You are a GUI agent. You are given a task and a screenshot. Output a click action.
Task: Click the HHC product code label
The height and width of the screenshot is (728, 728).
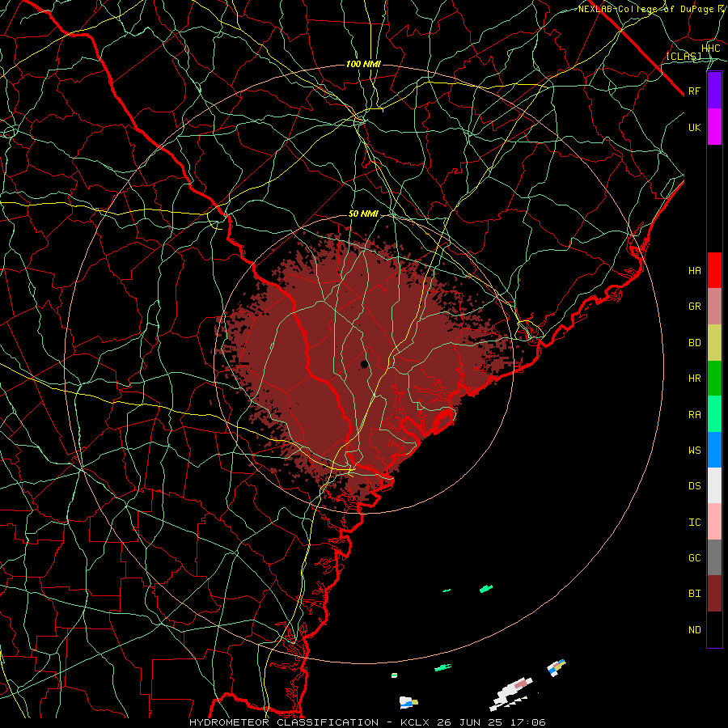pos(710,49)
